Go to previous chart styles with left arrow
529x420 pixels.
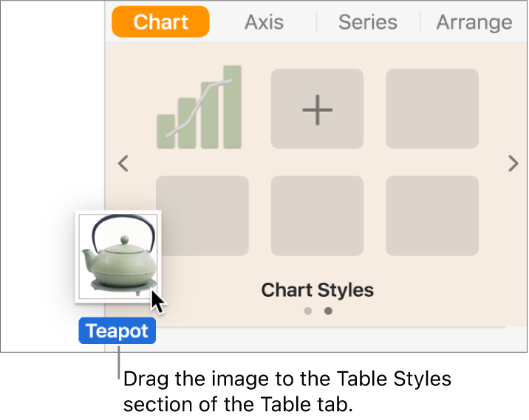point(124,163)
